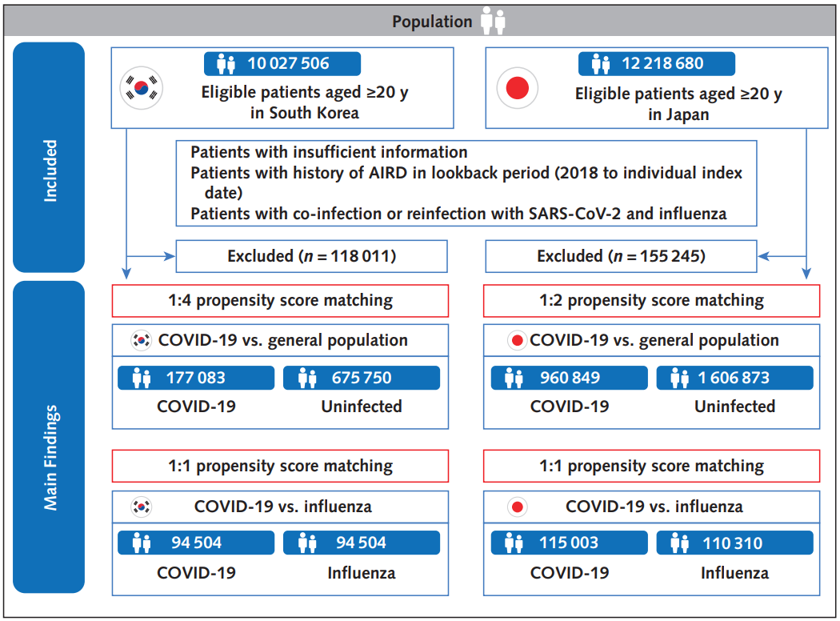This screenshot has height=621, width=840.
Task: Click people icon in the 1 606 873 badge
Action: (680, 378)
